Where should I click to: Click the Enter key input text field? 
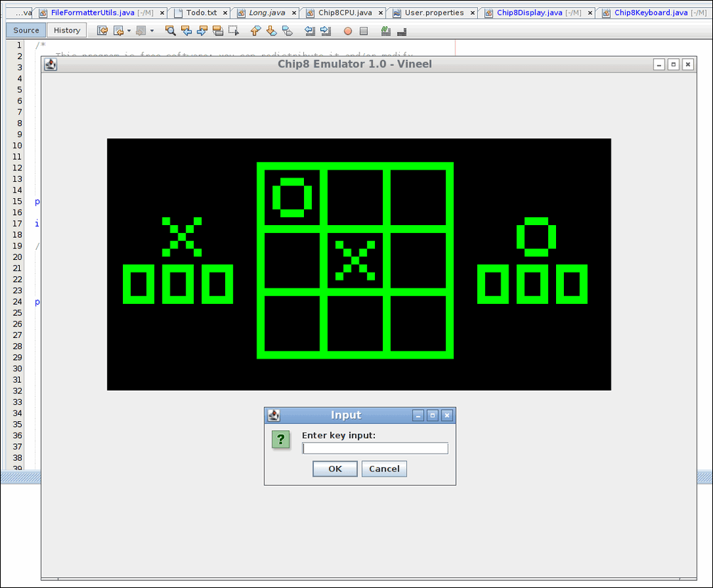coord(374,448)
